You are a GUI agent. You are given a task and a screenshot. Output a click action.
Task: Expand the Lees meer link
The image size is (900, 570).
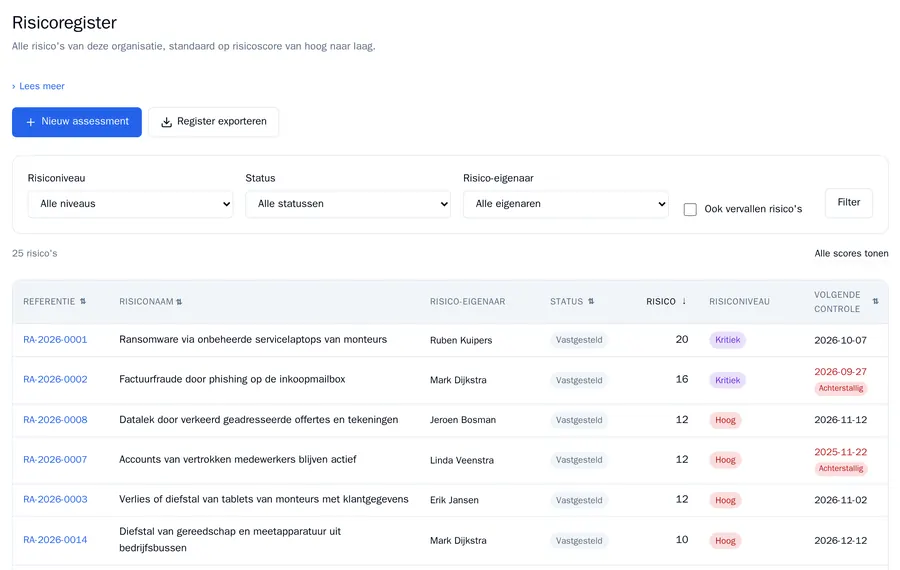[x=38, y=86]
